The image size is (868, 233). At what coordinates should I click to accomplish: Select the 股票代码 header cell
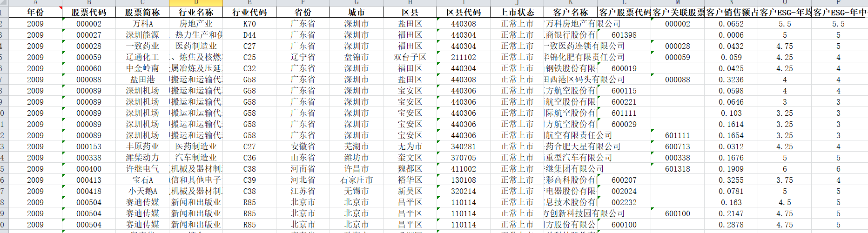89,13
